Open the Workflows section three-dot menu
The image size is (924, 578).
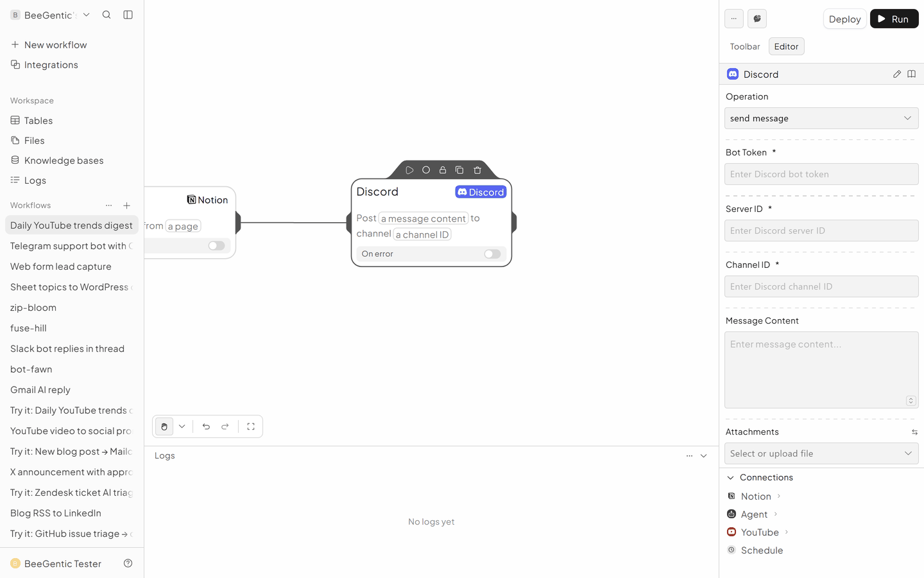(x=109, y=206)
